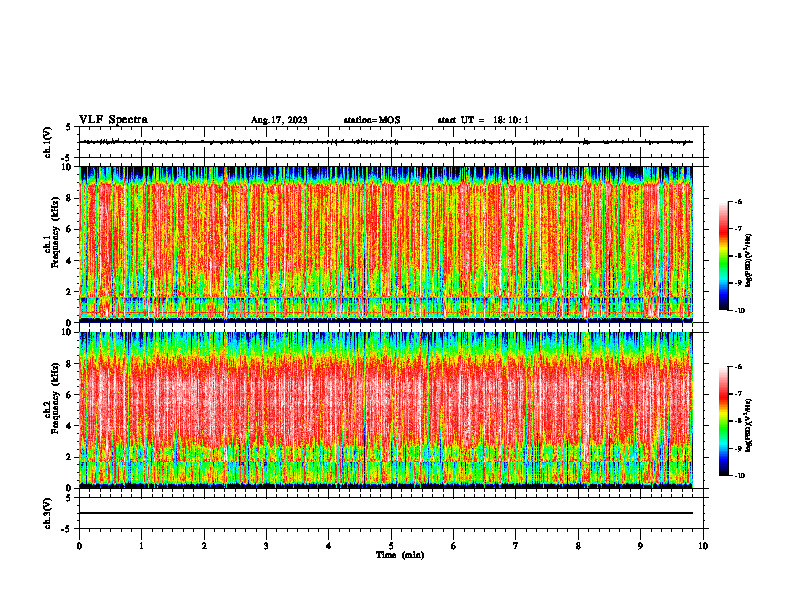Click the time axis tick label "8"
Image resolution: width=792 pixels, height=612 pixels.
[x=578, y=546]
